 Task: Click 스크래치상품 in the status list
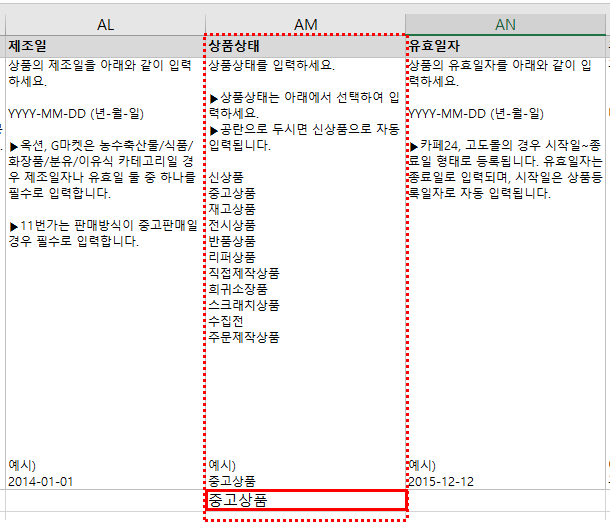(x=244, y=305)
